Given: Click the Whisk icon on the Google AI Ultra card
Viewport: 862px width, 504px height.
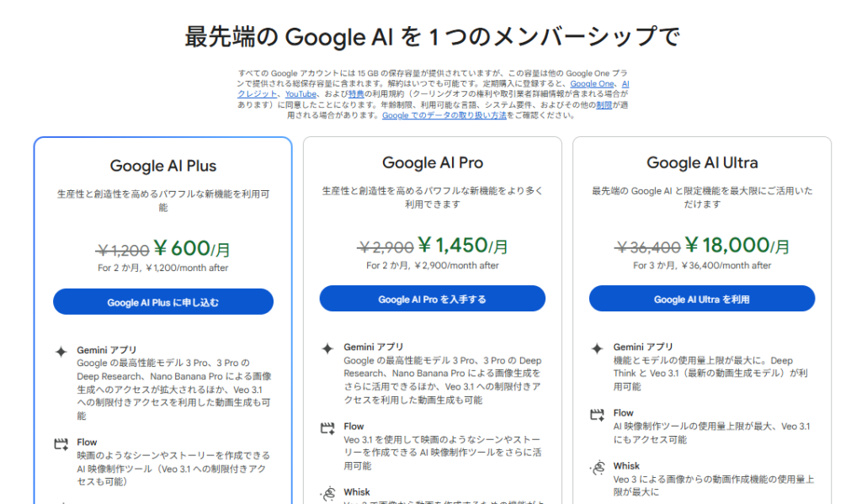Looking at the screenshot, I should pyautogui.click(x=598, y=466).
